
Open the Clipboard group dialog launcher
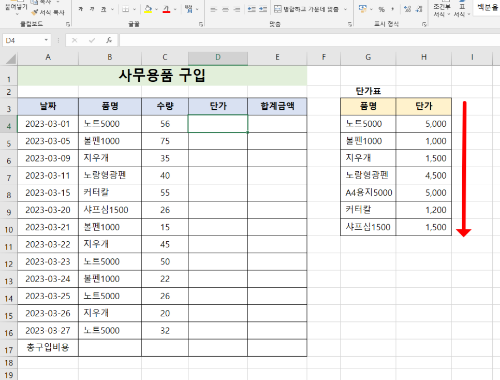pyautogui.click(x=68, y=24)
